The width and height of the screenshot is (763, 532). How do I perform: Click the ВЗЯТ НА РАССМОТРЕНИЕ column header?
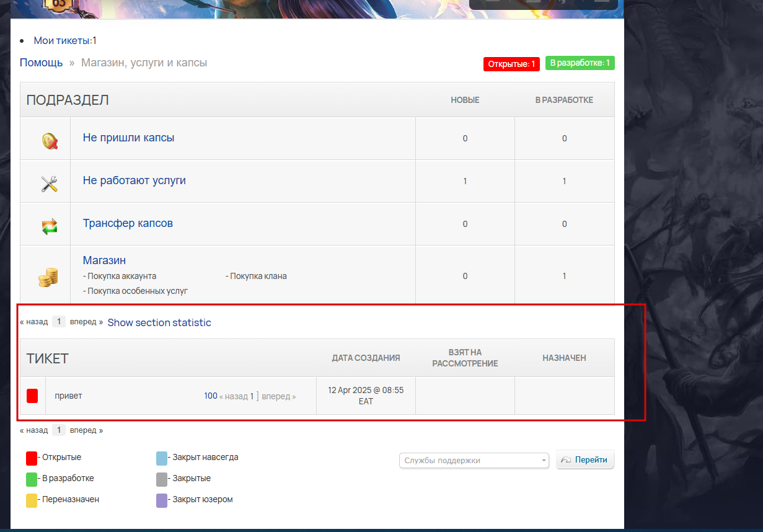(465, 358)
